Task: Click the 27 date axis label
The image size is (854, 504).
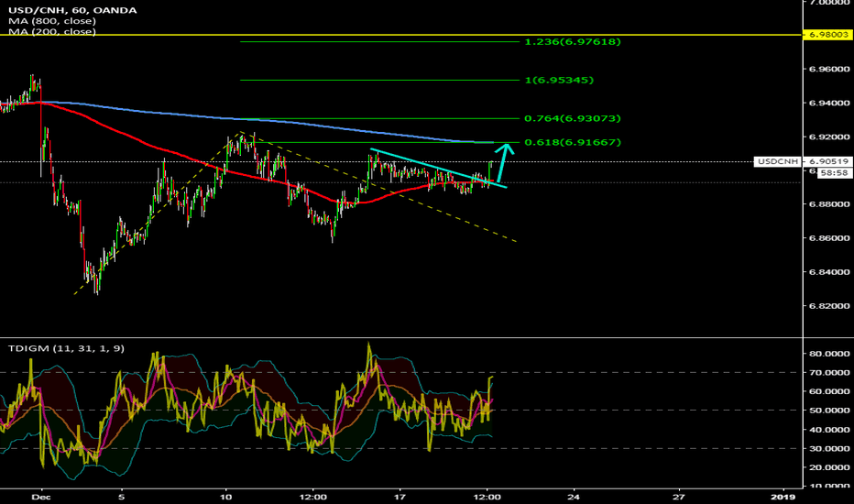Action: pos(678,497)
